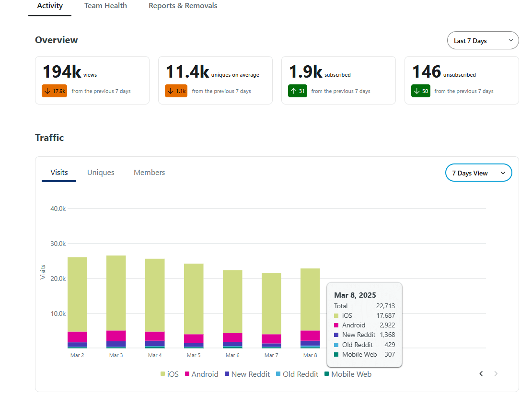Click the orange 17.9k decrease badge
Viewport: 532px width, 395px height.
click(54, 91)
